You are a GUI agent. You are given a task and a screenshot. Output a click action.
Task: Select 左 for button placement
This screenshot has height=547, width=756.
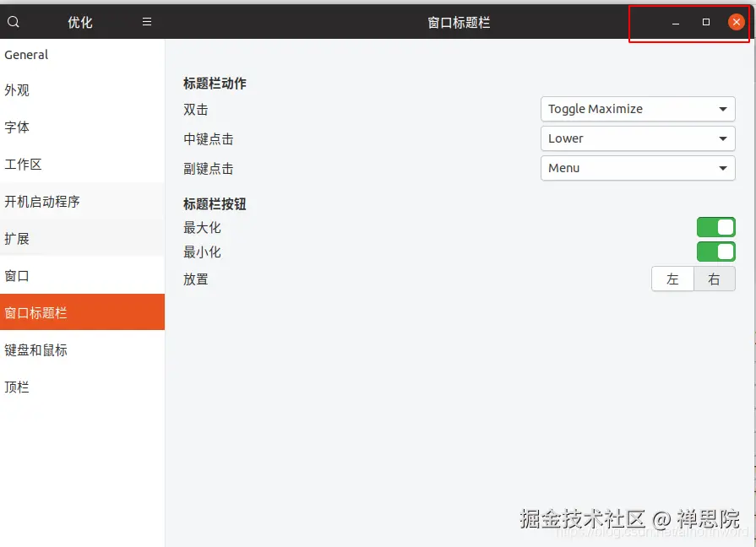672,279
